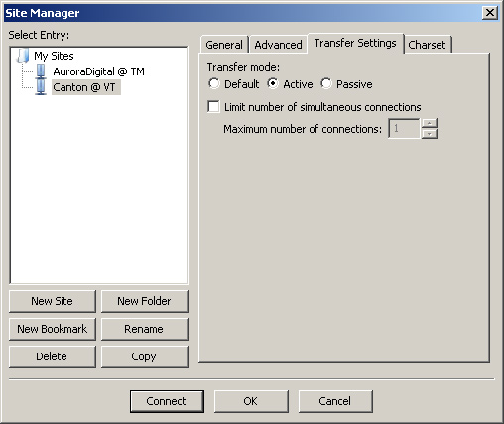
Task: Click the New Bookmark button
Action: pos(53,329)
